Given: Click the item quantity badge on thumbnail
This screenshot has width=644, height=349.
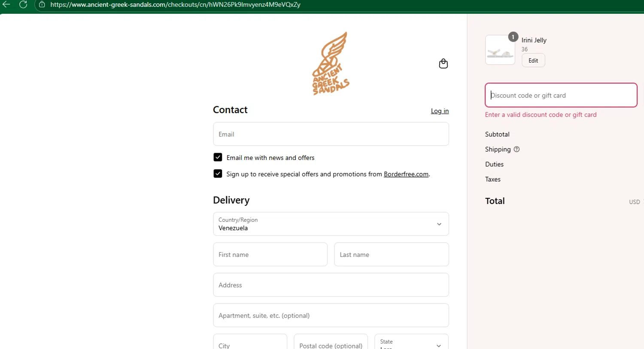Looking at the screenshot, I should coord(513,37).
